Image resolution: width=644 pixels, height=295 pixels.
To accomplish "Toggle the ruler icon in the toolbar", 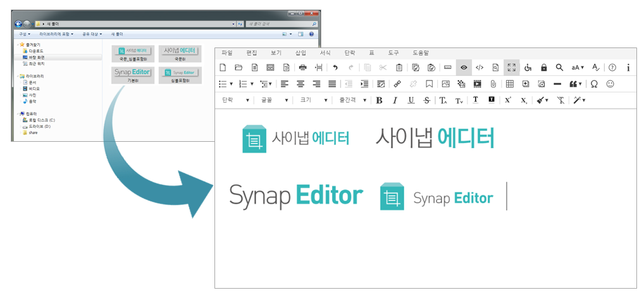I will point(448,67).
